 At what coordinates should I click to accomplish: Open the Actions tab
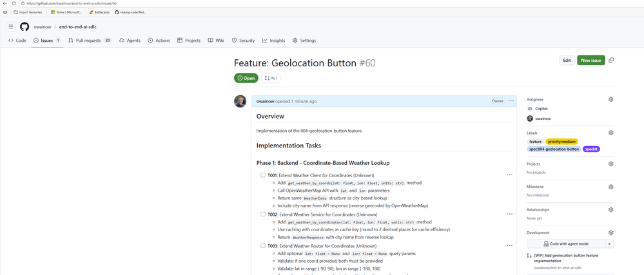(159, 40)
